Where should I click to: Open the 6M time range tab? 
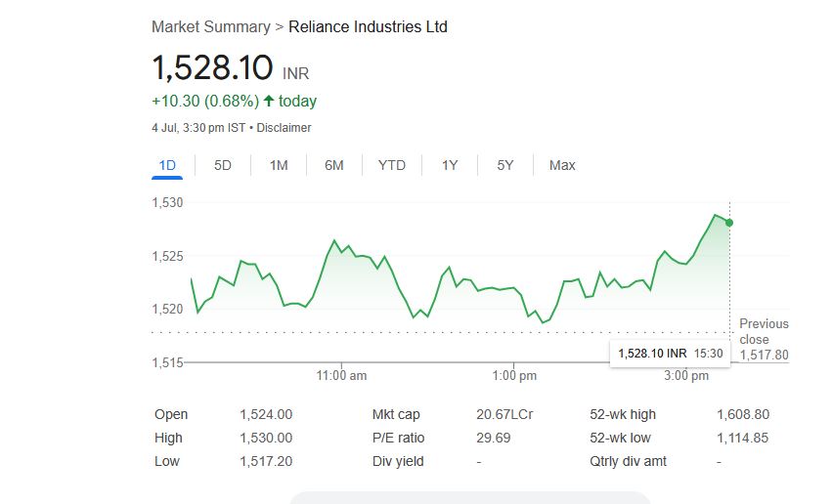(334, 165)
